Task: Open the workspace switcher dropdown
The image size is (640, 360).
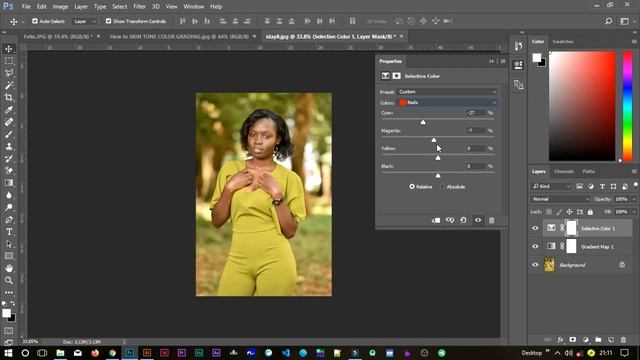Action: (625, 21)
